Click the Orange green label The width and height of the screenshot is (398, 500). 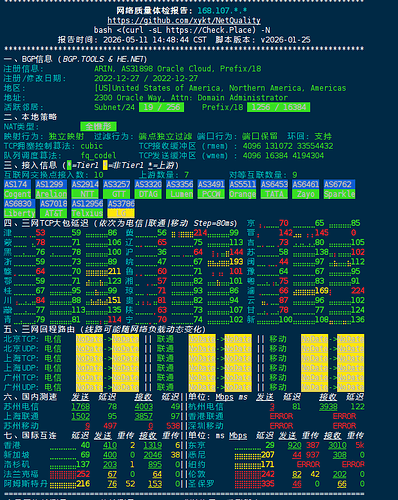(243, 194)
